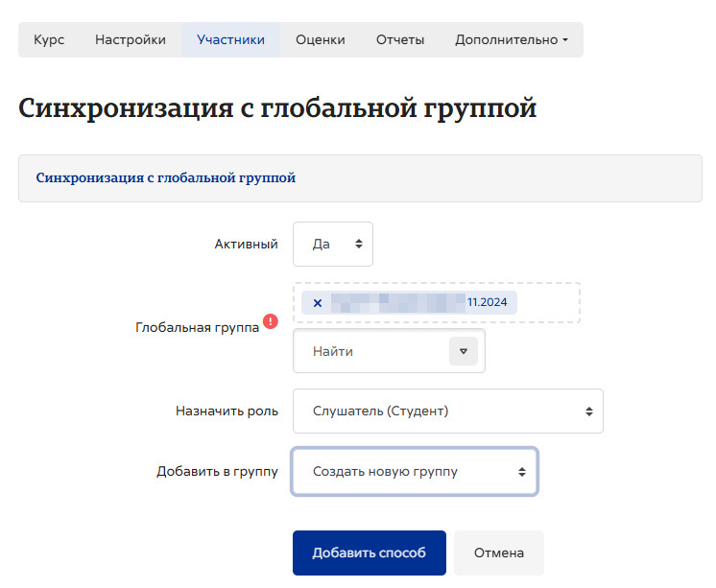Click the Глобальная группа label
This screenshot has width=716, height=588.
click(x=198, y=327)
